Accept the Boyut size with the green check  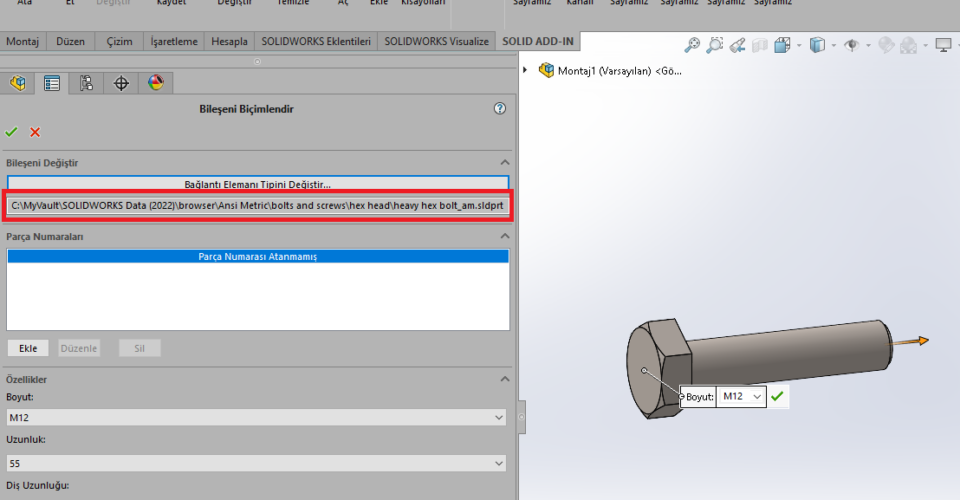coord(777,396)
